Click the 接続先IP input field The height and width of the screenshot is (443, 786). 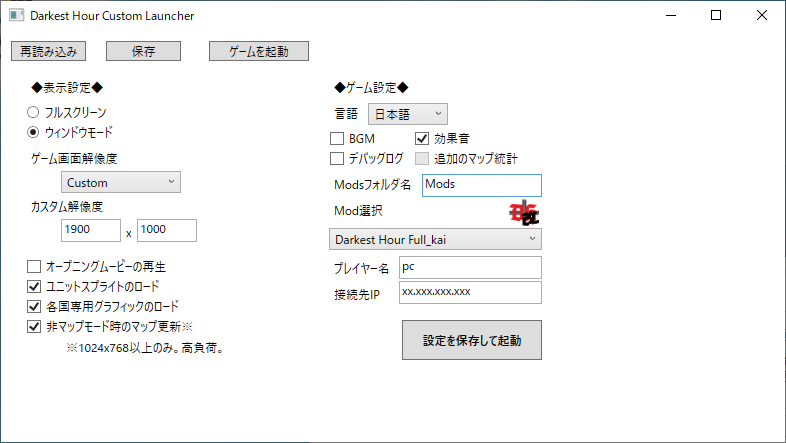click(469, 292)
